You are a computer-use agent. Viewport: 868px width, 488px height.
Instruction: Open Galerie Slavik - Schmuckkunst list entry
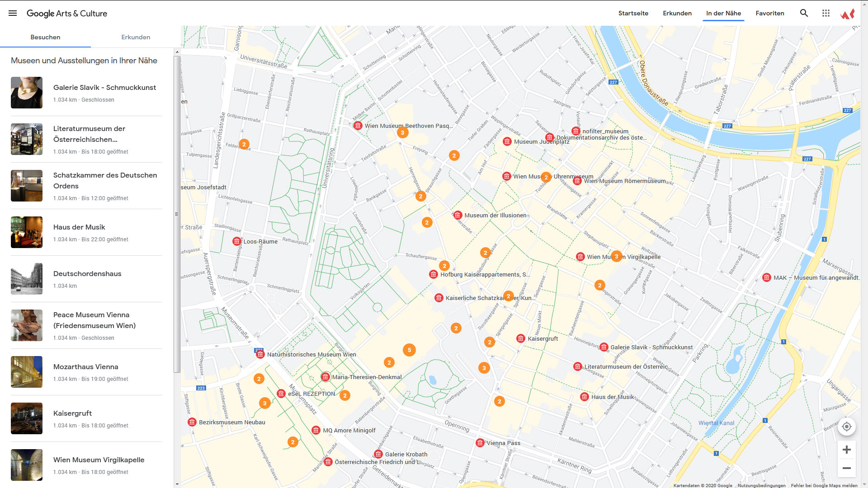click(86, 93)
